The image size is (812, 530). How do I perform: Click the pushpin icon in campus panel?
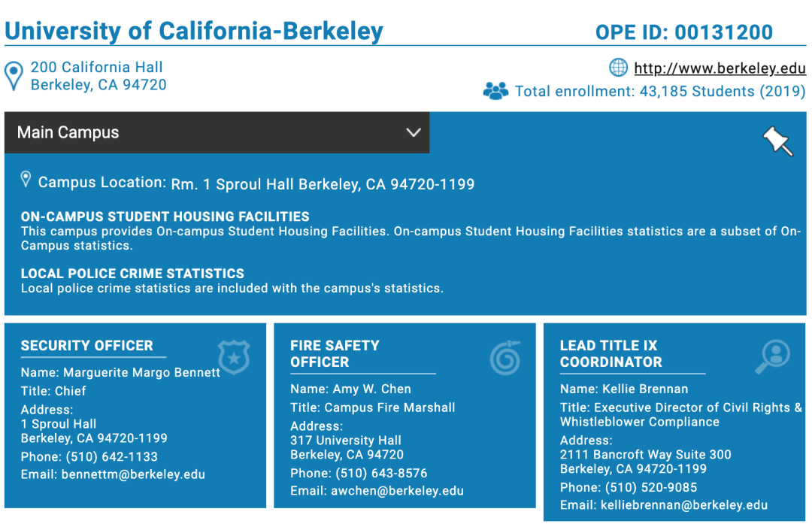777,141
